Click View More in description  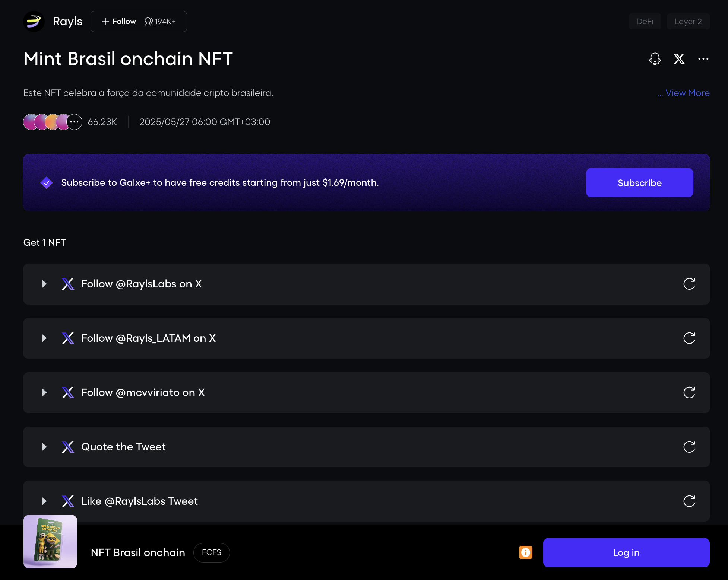pos(687,93)
